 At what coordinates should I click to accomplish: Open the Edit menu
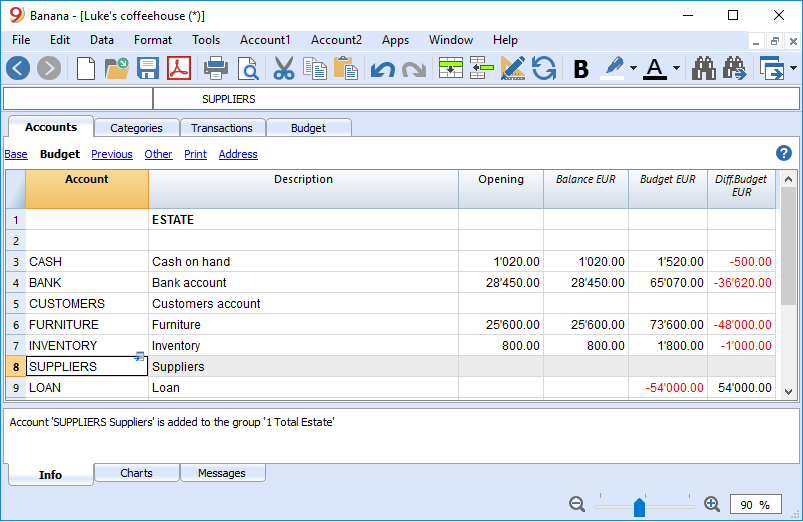point(60,40)
